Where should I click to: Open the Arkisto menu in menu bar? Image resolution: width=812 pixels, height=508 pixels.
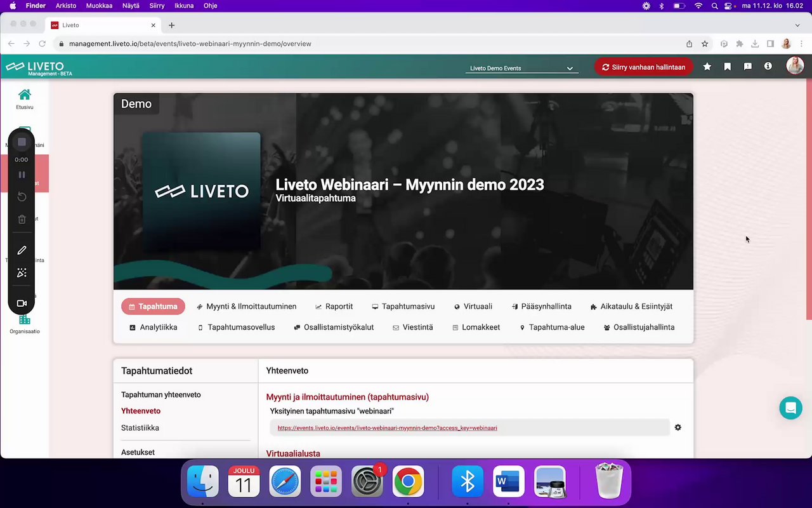point(66,6)
